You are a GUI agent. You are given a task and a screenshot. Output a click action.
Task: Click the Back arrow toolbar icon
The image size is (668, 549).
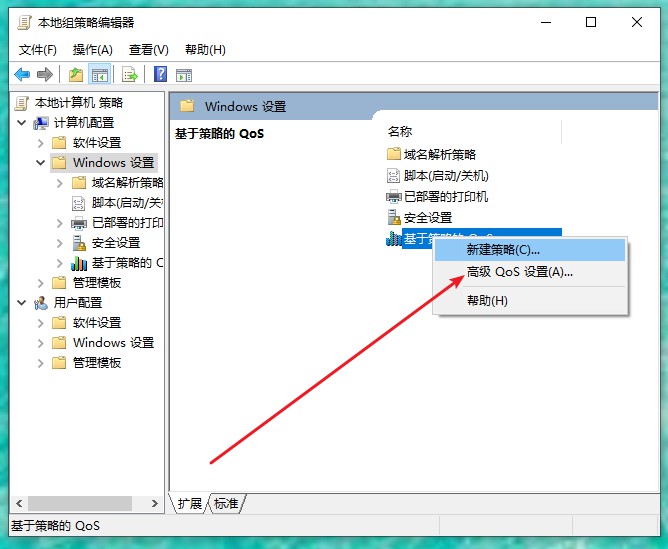22,74
